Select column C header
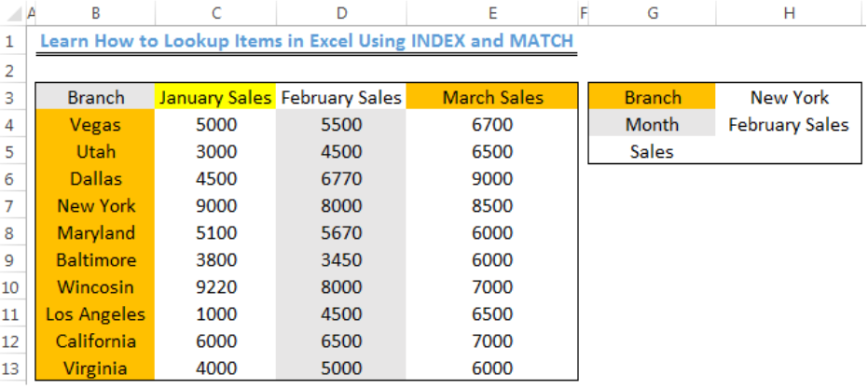The width and height of the screenshot is (868, 389). pos(215,13)
